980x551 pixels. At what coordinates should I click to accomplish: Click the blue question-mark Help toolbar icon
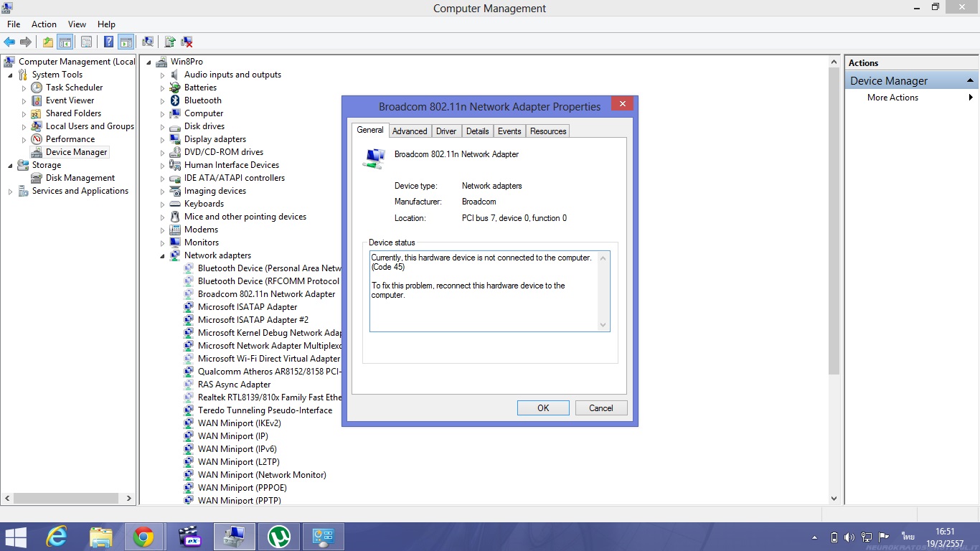coord(109,42)
